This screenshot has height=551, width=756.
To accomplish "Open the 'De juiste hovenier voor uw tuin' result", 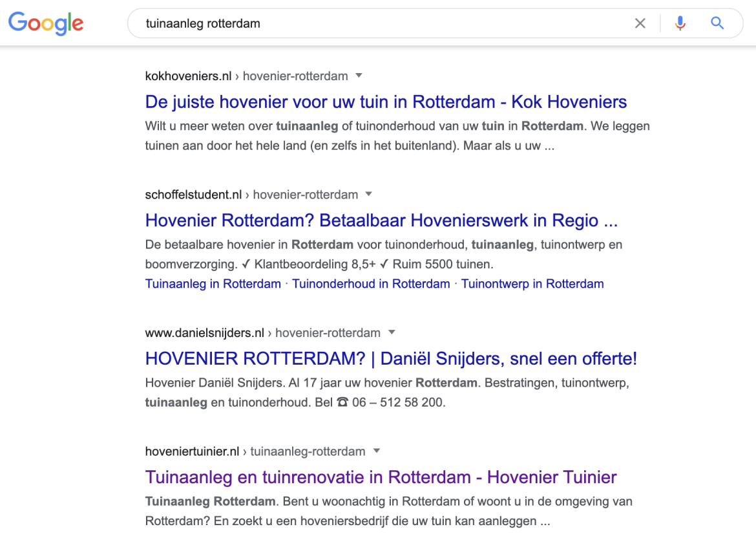I will 386,102.
